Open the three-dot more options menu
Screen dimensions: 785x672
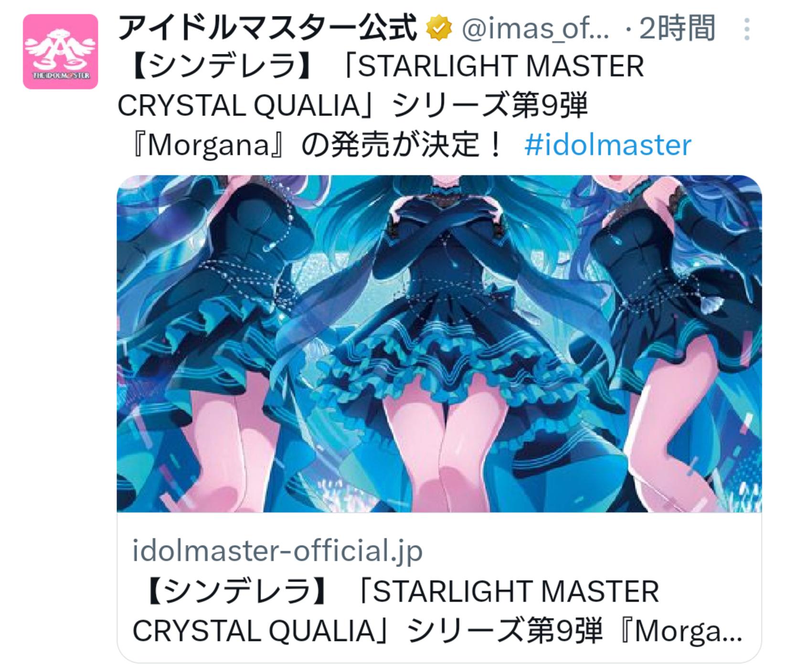747,30
